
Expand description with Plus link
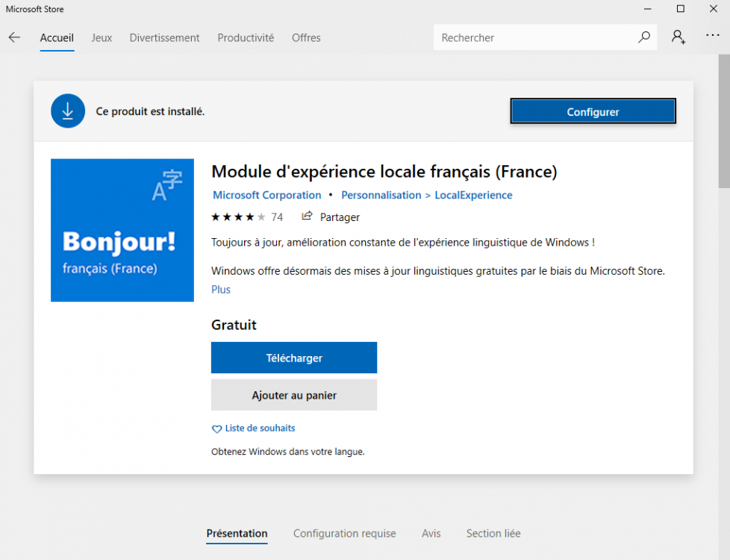click(221, 290)
